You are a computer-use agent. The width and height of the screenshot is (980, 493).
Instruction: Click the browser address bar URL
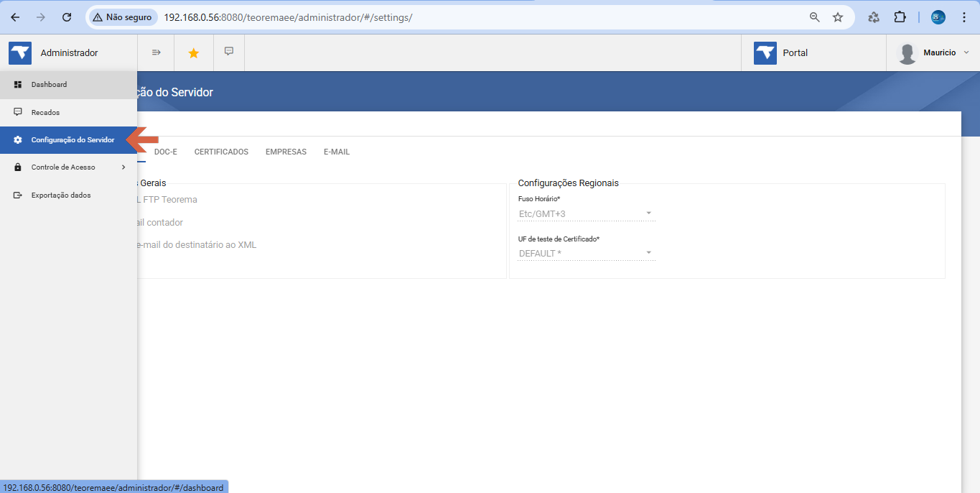288,17
